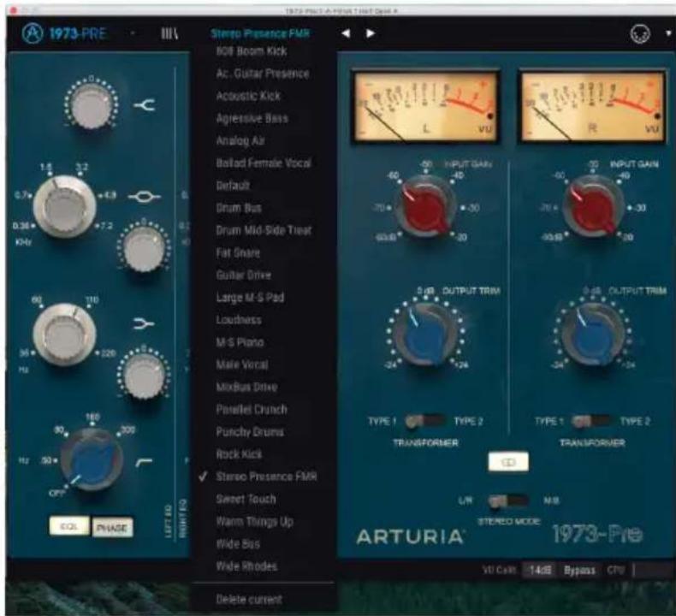
Task: Toggle the L/R to M/S stereo mode switch
Action: click(508, 501)
